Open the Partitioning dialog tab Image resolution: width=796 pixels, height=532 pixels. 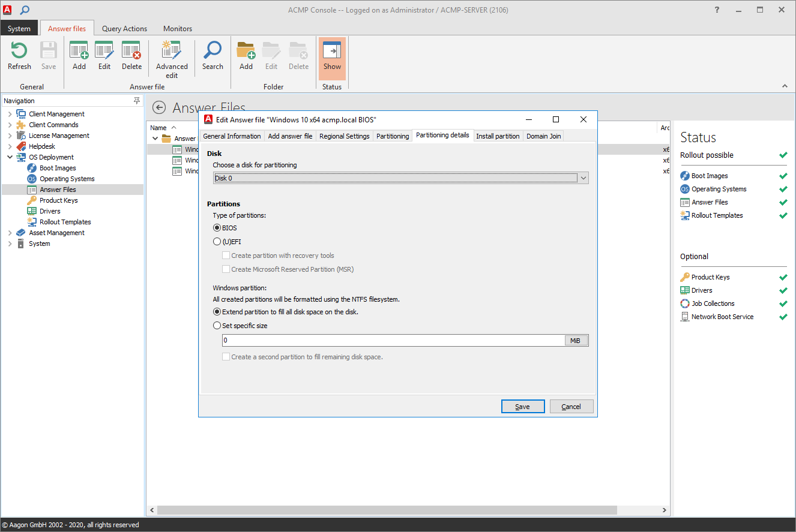393,136
